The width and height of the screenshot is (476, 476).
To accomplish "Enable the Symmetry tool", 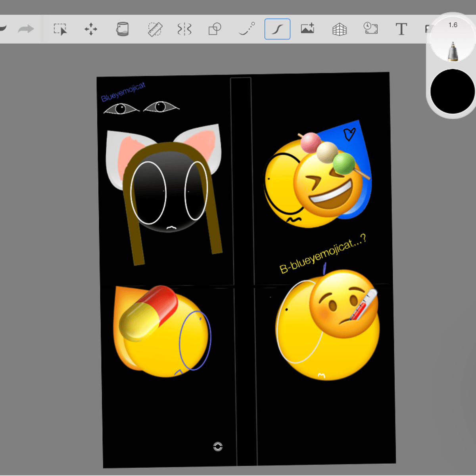I will pyautogui.click(x=184, y=29).
